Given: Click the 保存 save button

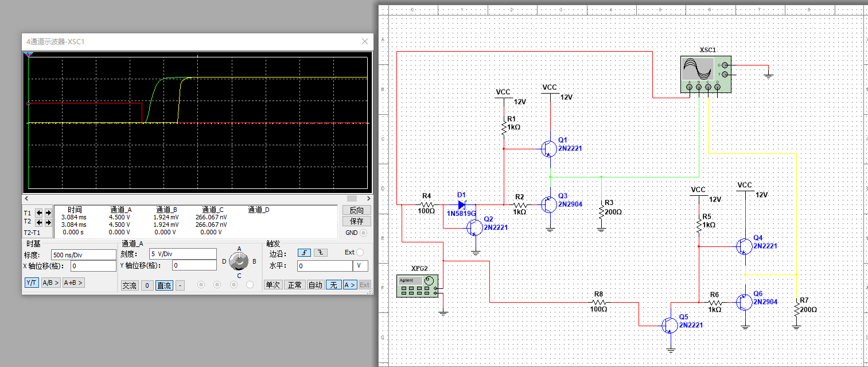Looking at the screenshot, I should pos(356,221).
